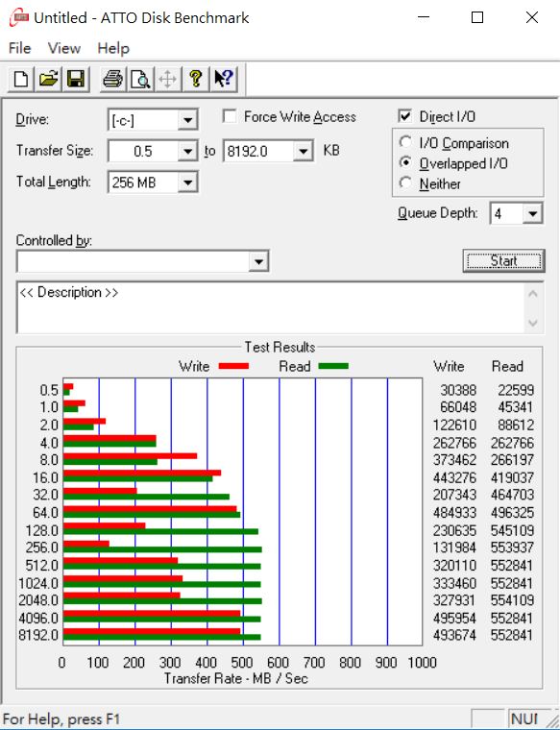The image size is (560, 730).
Task: Click the red write bar for 8.0
Action: pos(130,456)
